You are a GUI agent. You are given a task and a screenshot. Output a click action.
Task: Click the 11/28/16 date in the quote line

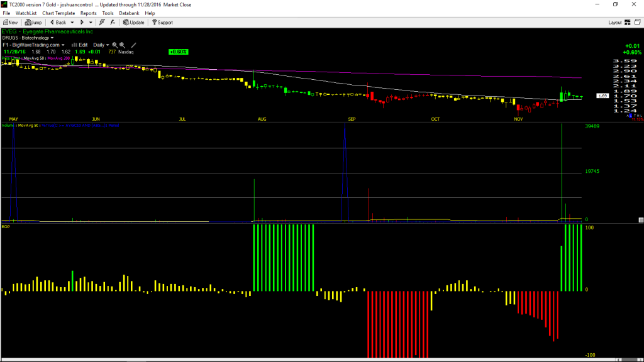pos(15,52)
